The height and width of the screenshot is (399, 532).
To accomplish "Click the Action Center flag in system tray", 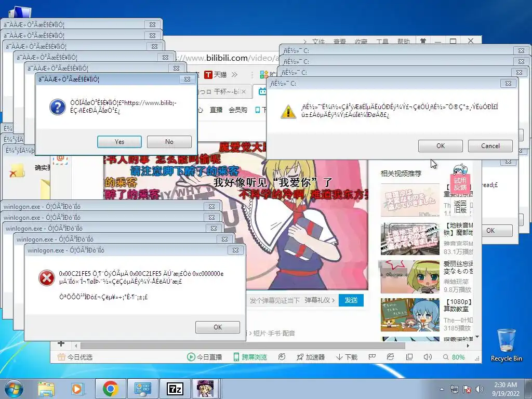I will point(467,389).
